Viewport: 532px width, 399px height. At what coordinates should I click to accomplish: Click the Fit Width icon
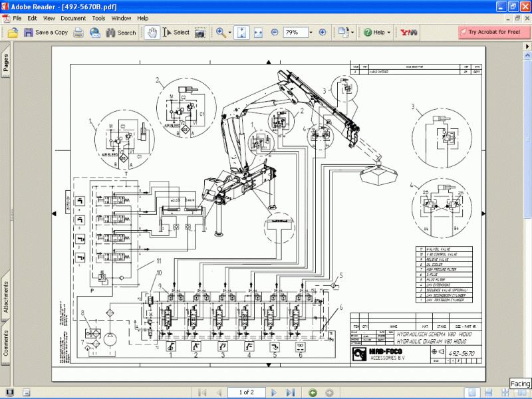258,32
